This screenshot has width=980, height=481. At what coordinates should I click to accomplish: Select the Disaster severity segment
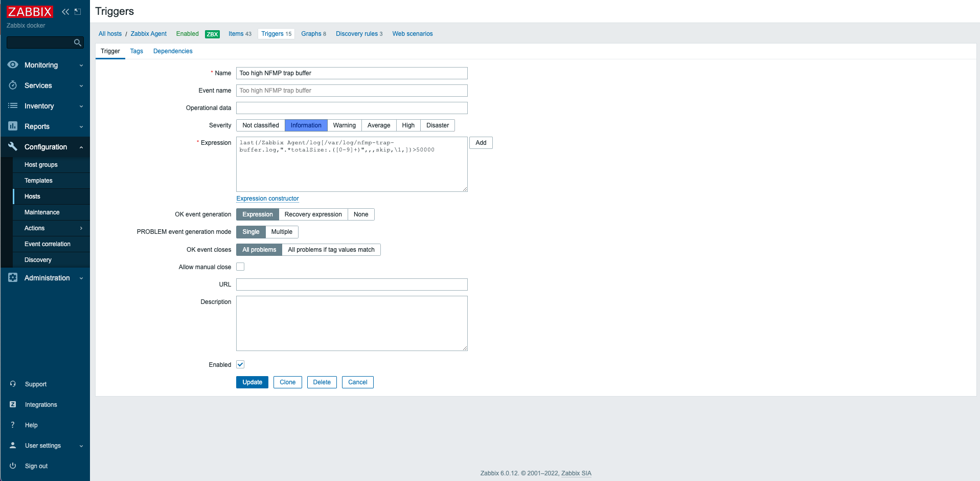[437, 125]
